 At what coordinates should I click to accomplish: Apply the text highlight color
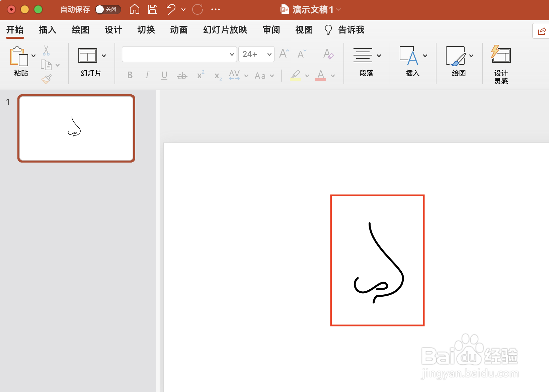295,75
